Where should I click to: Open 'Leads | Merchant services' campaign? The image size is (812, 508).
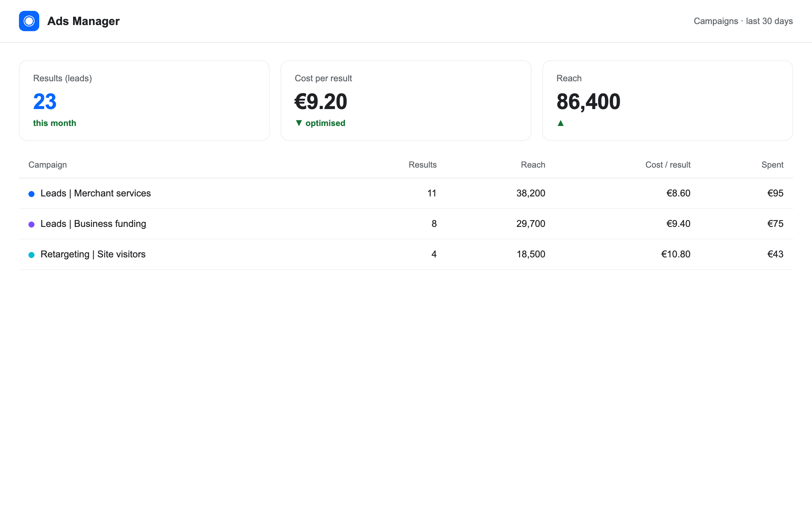[96, 193]
